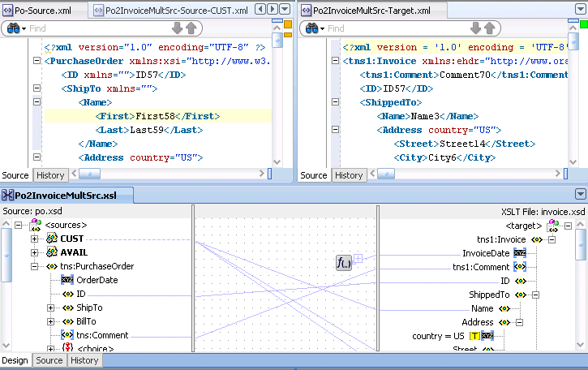Expand the function node plus handle
Image resolution: width=588 pixels, height=370 pixels.
point(358,258)
